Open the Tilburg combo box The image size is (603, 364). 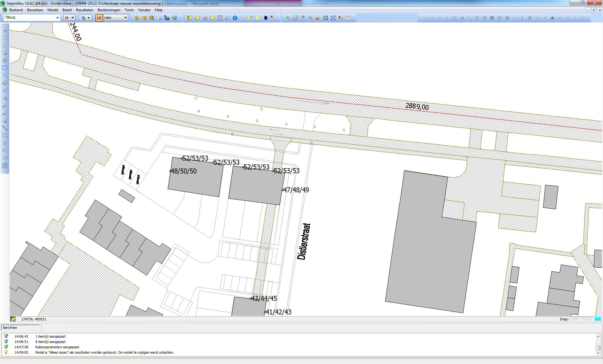[31, 18]
